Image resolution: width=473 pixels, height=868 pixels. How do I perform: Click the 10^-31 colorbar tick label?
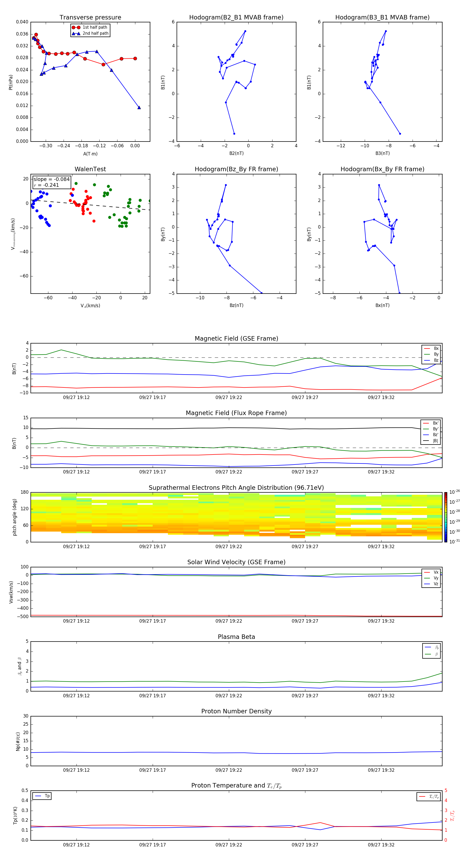455,542
